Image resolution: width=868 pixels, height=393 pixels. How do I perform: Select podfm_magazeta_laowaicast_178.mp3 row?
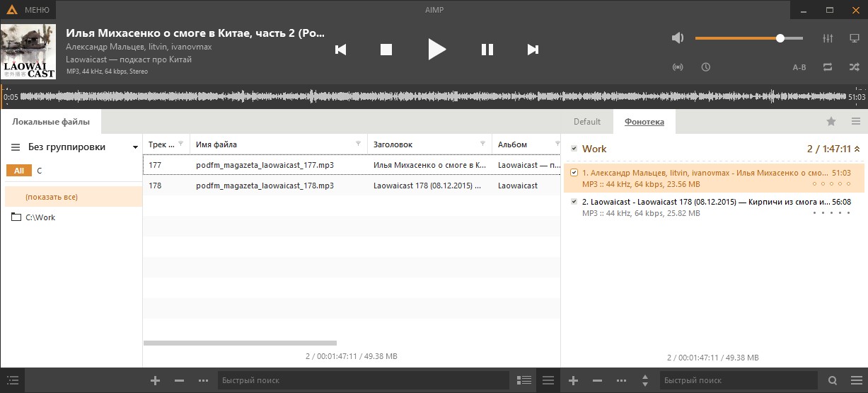[352, 186]
